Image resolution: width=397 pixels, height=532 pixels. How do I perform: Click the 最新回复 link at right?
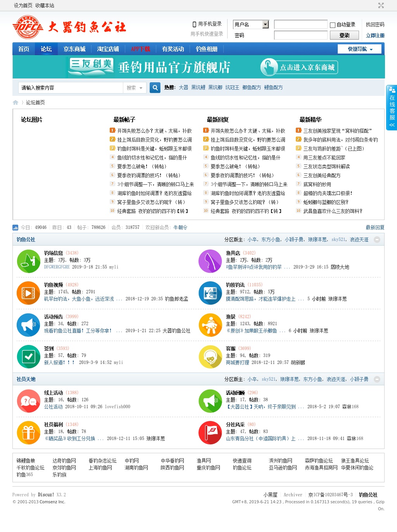pos(375,227)
